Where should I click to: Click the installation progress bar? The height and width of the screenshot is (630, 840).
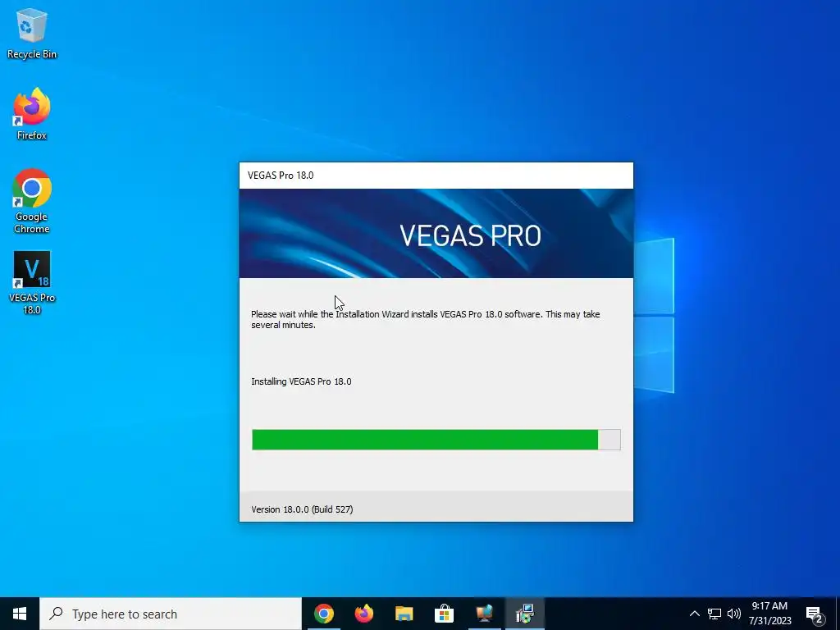pyautogui.click(x=436, y=440)
